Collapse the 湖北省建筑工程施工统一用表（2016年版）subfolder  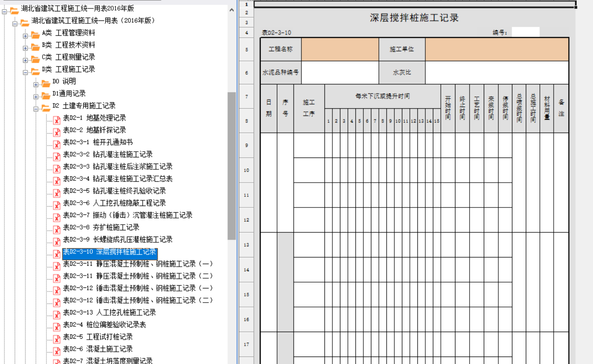click(x=15, y=23)
